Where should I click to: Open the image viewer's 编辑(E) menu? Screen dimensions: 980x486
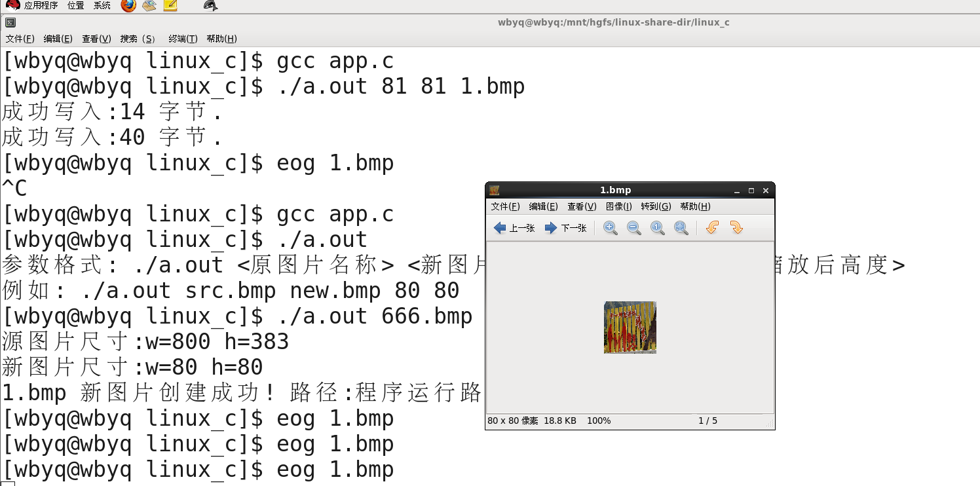coord(544,206)
